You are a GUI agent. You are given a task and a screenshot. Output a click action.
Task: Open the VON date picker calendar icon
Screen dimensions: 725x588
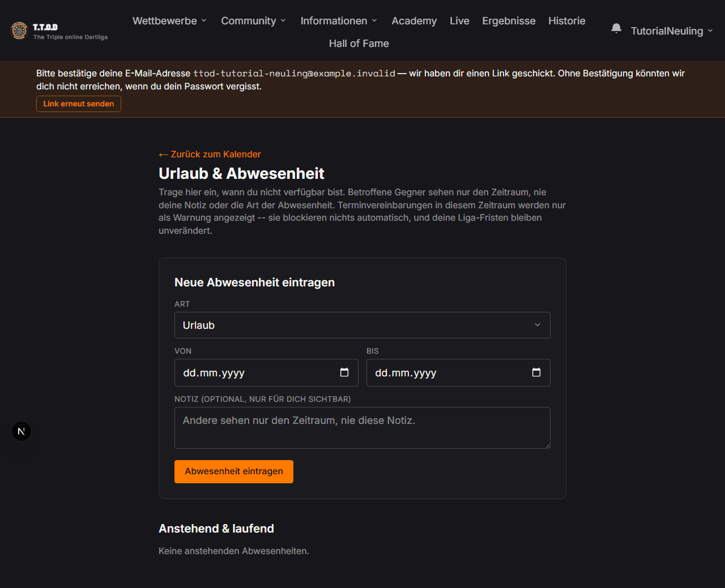(344, 372)
